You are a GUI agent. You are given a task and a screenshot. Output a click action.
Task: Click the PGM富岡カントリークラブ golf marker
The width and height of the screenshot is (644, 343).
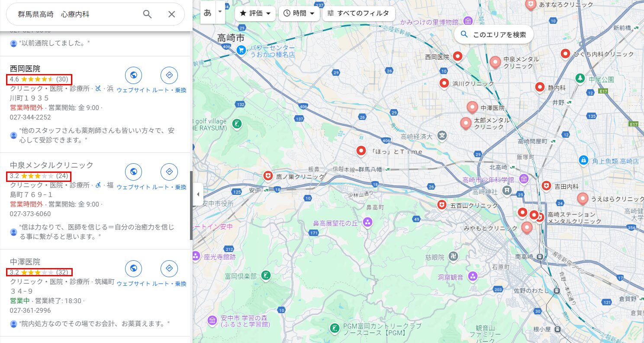pyautogui.click(x=334, y=328)
